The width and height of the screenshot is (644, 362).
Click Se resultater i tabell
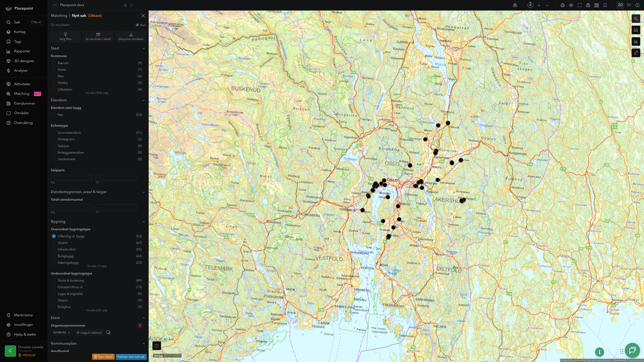98,36
